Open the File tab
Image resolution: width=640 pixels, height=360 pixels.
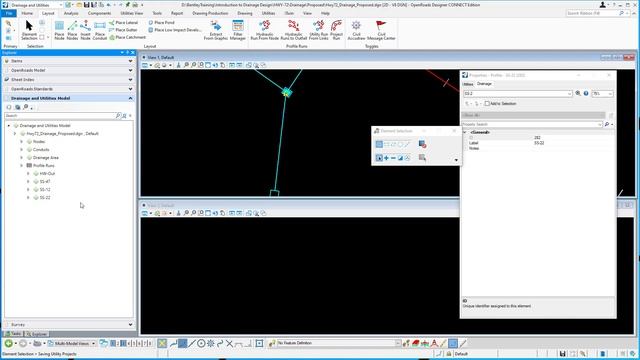(x=9, y=13)
